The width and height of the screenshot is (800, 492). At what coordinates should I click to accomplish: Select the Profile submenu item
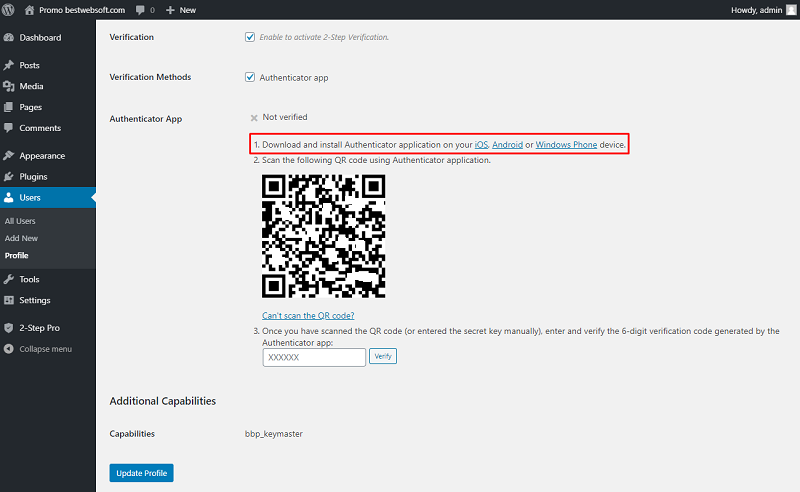[x=16, y=256]
